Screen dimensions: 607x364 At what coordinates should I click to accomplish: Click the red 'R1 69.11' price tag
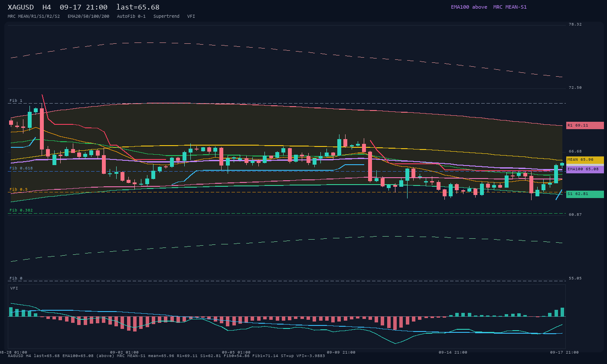pos(585,125)
